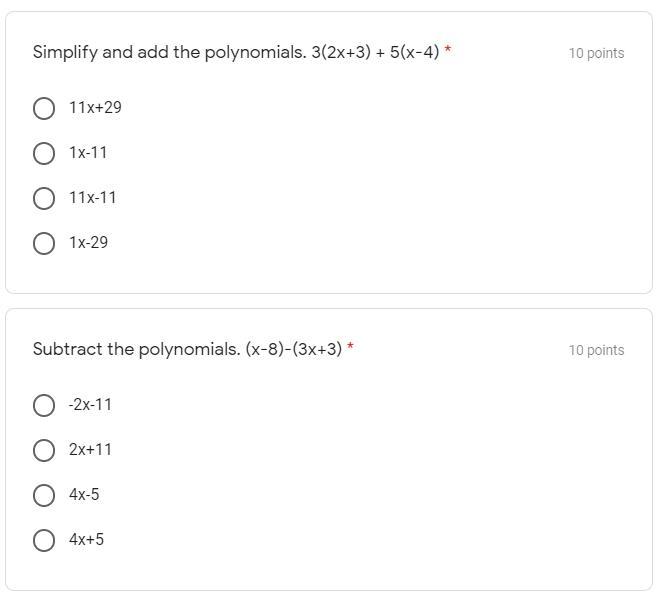
Task: Mark the 11x-11 radio button
Action: [44, 198]
